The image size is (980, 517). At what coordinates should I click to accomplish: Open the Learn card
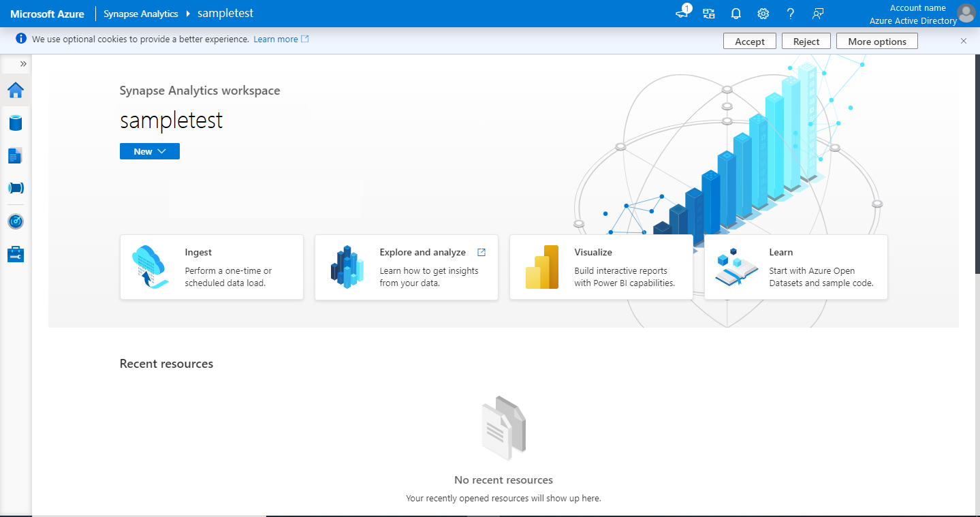(796, 267)
